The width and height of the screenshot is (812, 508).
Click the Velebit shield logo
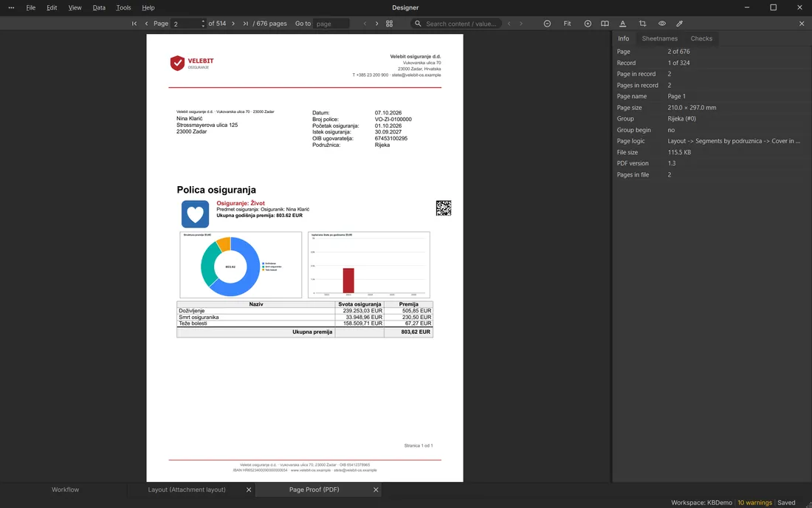point(178,63)
